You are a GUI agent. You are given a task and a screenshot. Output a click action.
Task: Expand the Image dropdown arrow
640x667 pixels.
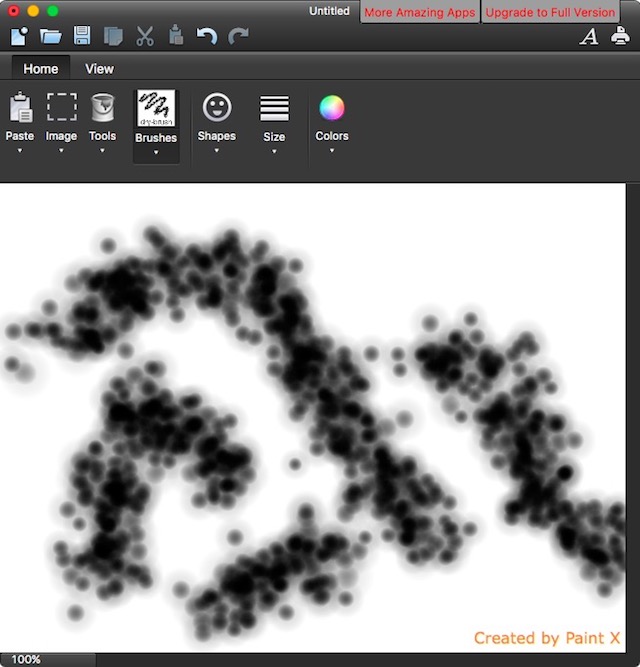[x=61, y=151]
